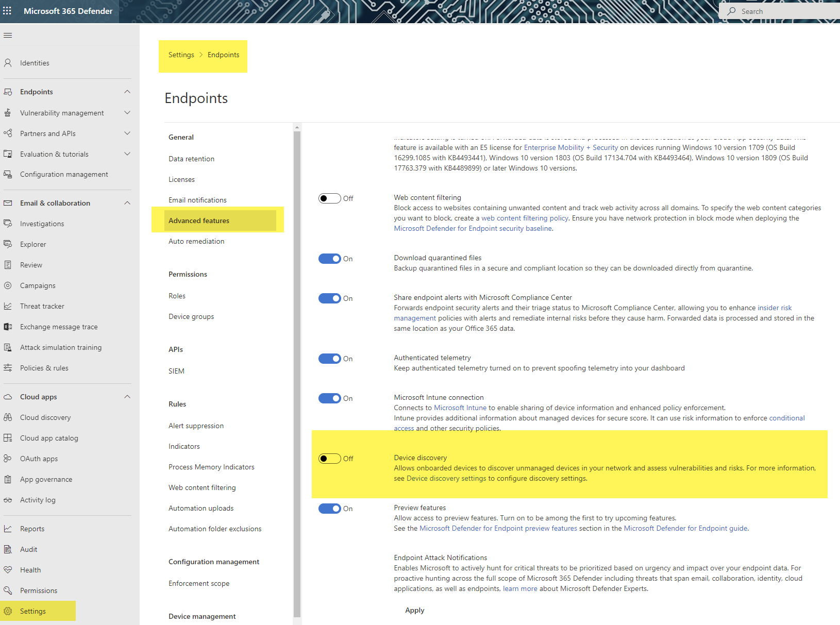Click the Campaigns target icon
This screenshot has width=840, height=625.
click(8, 285)
